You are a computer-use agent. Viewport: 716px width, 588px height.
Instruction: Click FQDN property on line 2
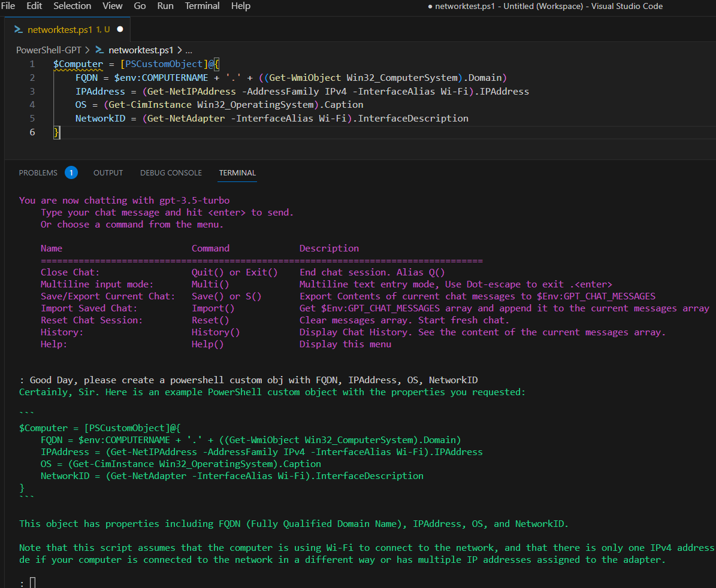pyautogui.click(x=87, y=78)
